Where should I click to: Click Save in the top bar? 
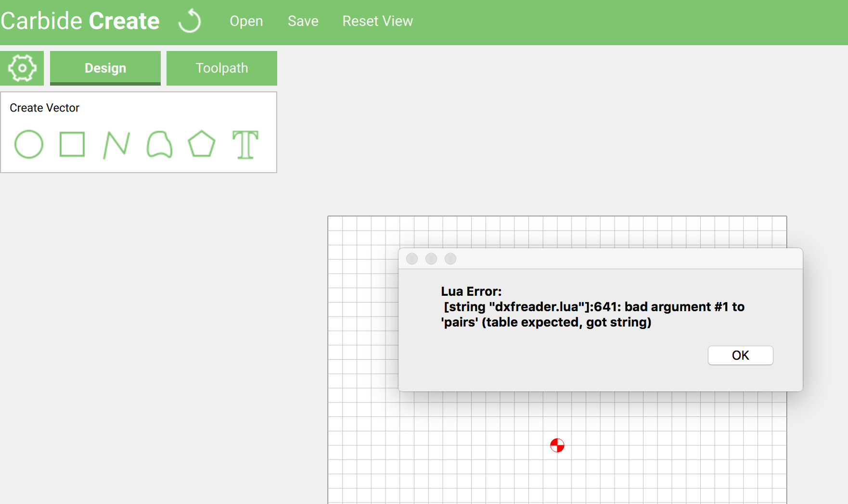pos(303,21)
